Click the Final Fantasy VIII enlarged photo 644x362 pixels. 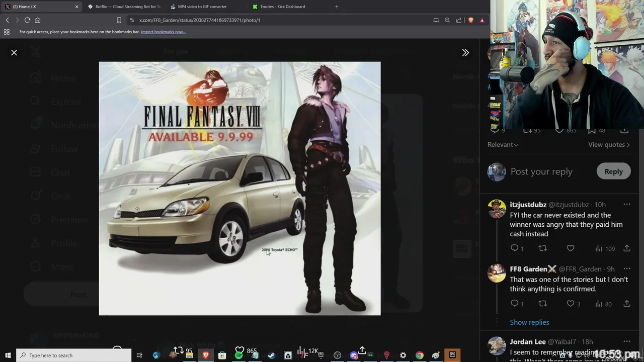(x=239, y=189)
